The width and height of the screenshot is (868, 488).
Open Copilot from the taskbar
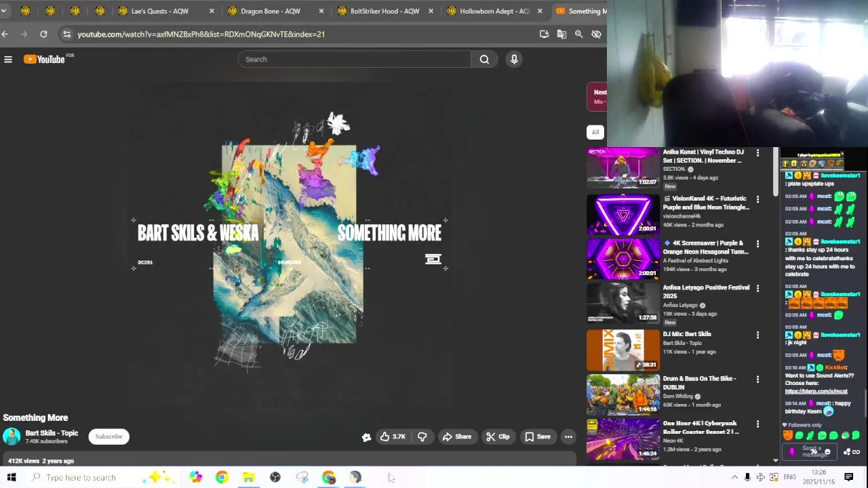pyautogui.click(x=195, y=478)
